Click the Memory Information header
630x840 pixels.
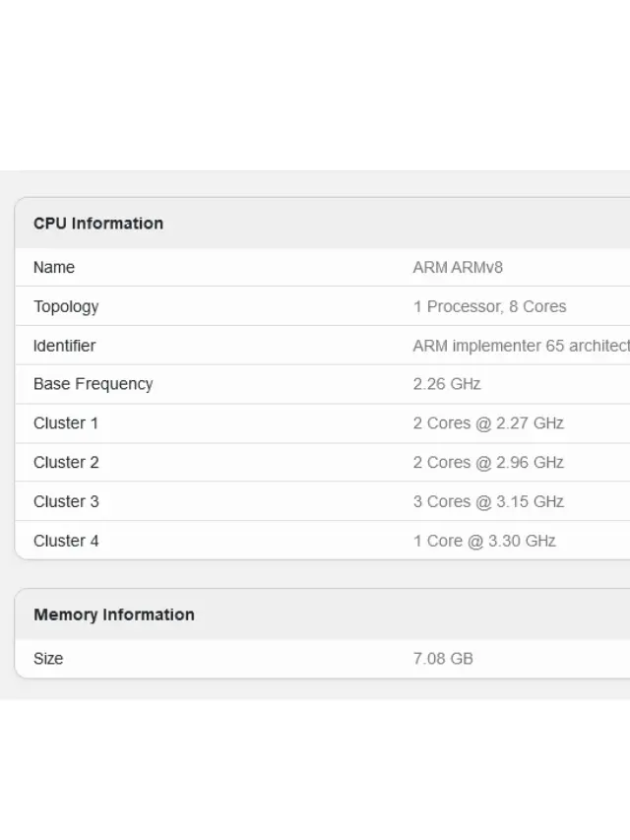(113, 614)
